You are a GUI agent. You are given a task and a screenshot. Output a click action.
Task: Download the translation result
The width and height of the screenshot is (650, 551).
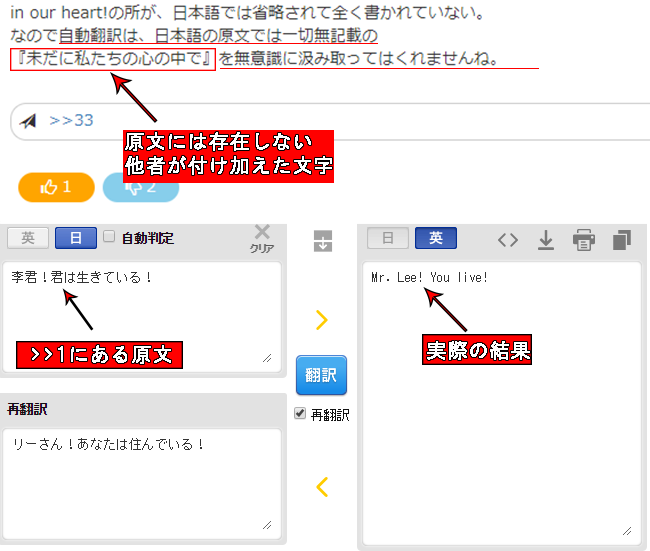click(546, 239)
